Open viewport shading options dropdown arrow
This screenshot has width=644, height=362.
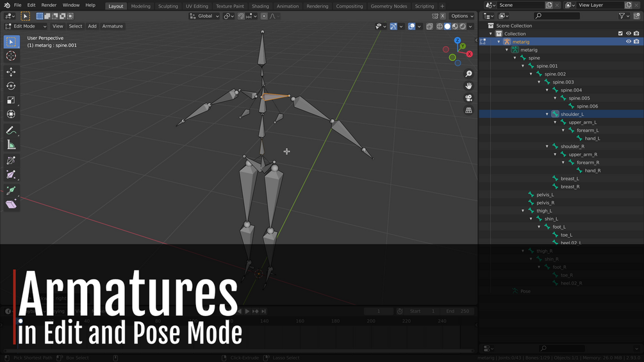pyautogui.click(x=471, y=26)
